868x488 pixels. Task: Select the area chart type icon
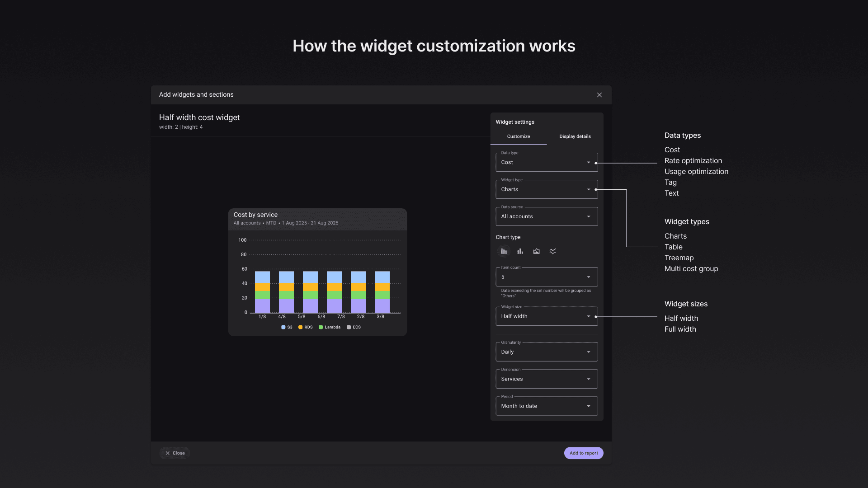(x=536, y=251)
